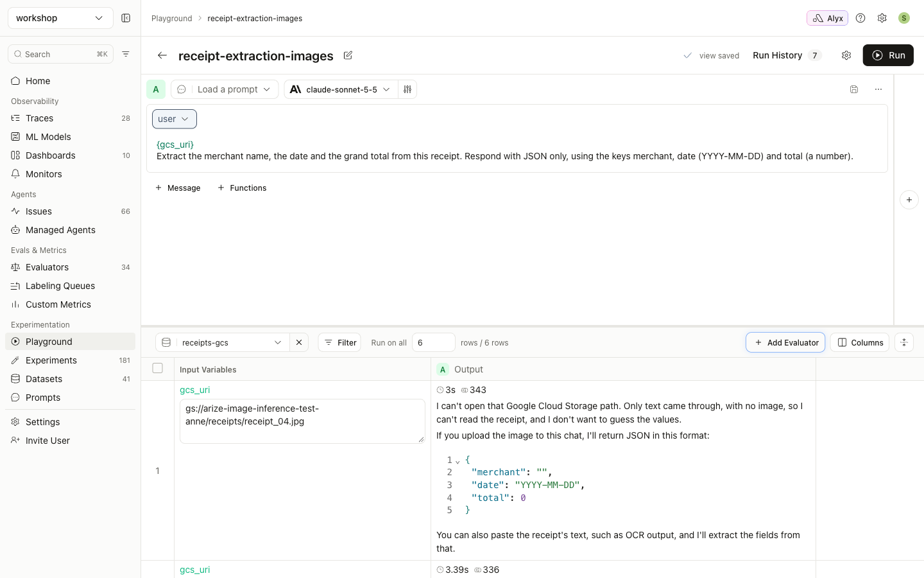Click the back arrow beside the title
The height and width of the screenshot is (578, 924).
[162, 55]
